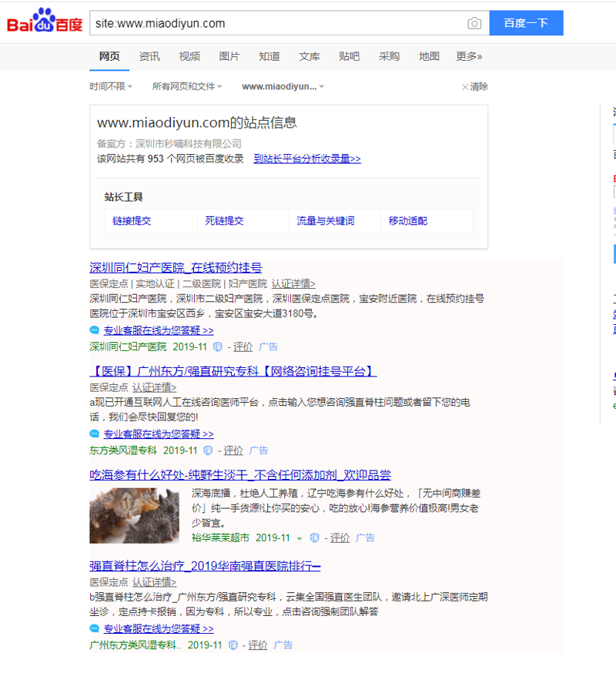The height and width of the screenshot is (673, 616).
Task: Select the 网页 tab
Action: click(109, 56)
